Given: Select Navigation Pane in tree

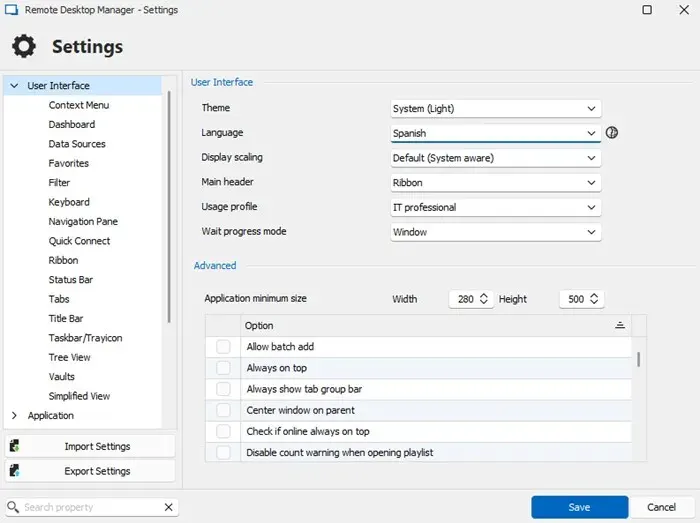Looking at the screenshot, I should tap(83, 221).
